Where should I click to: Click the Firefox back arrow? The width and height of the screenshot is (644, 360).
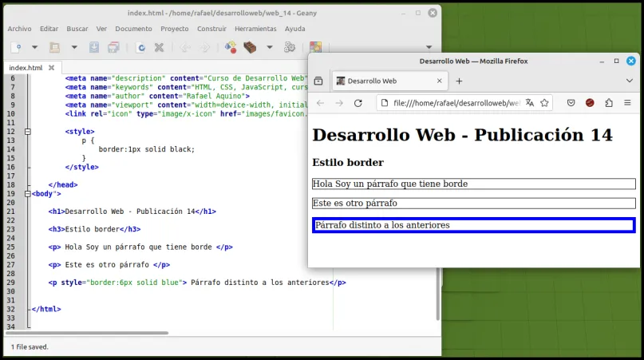(x=320, y=103)
